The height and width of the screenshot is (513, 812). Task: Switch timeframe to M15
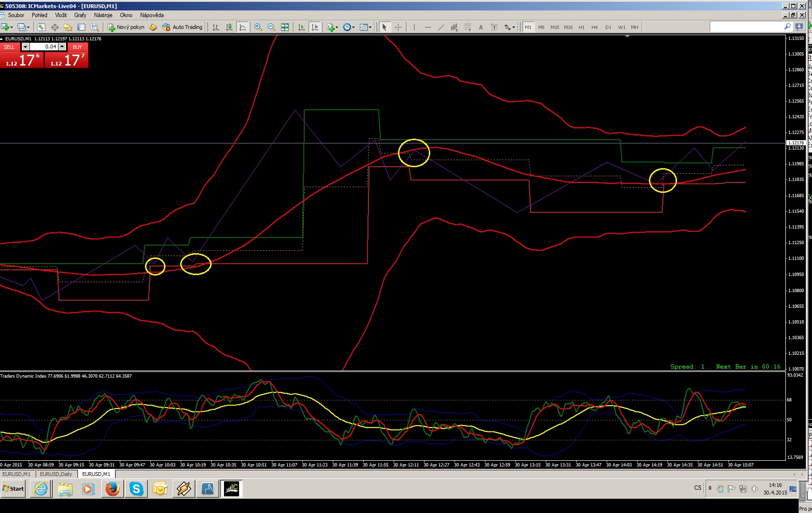pos(555,27)
